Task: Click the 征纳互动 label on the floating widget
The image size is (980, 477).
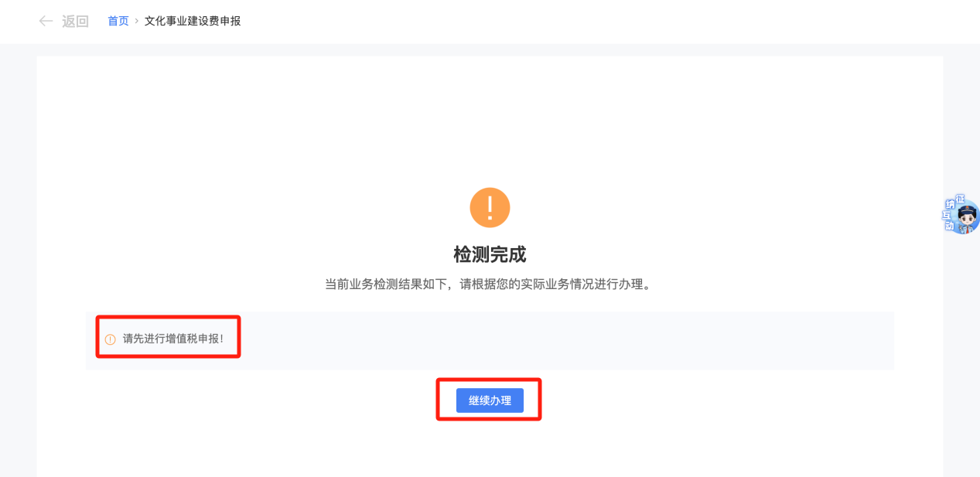Action: pyautogui.click(x=951, y=213)
